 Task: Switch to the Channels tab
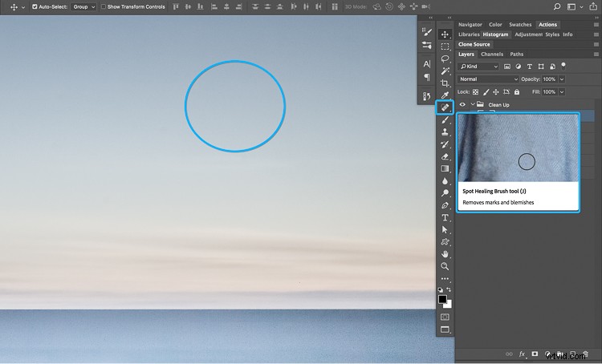[x=492, y=54]
